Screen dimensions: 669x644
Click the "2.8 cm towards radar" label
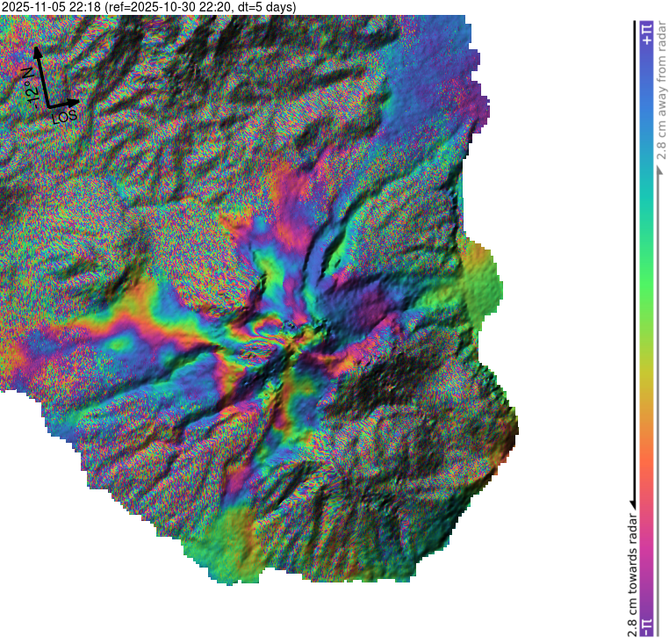[632, 571]
